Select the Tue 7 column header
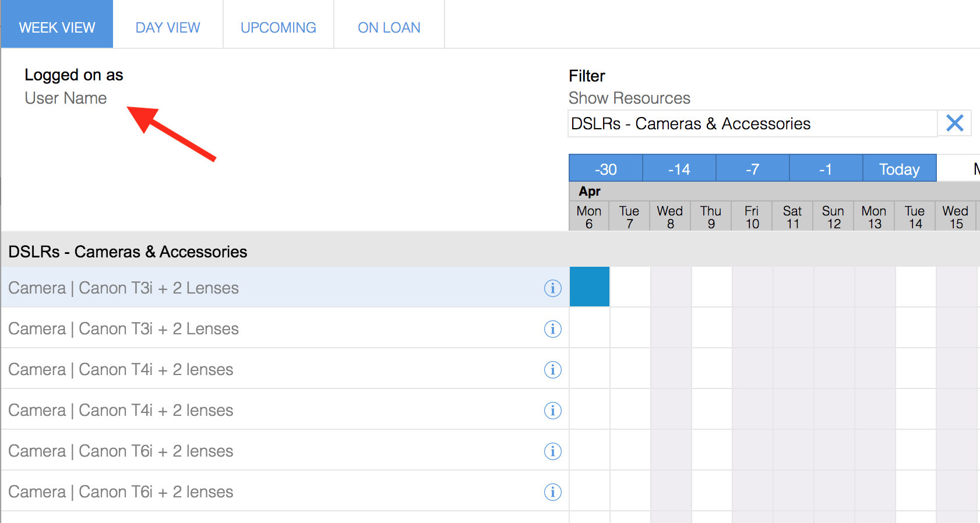This screenshot has height=523, width=980. click(x=629, y=217)
